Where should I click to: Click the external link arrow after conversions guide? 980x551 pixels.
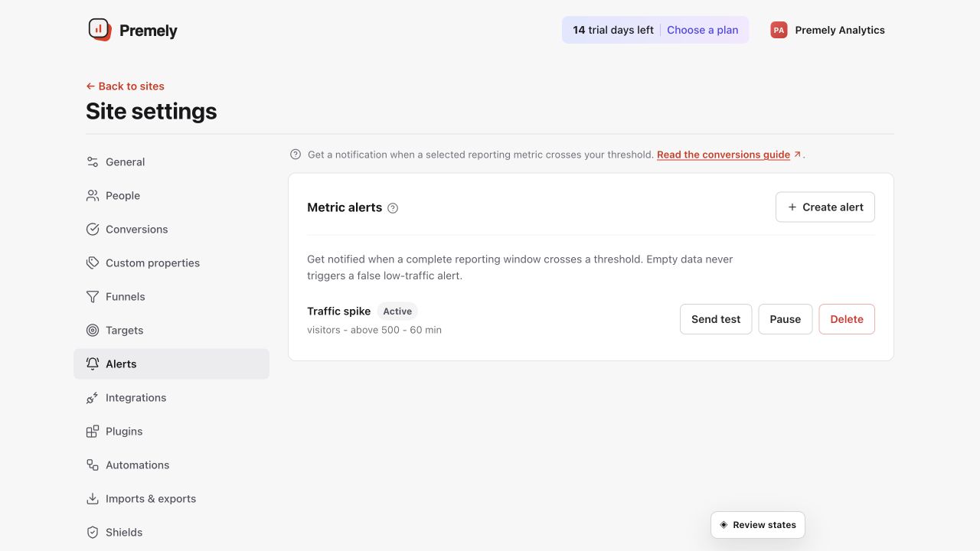pos(797,155)
